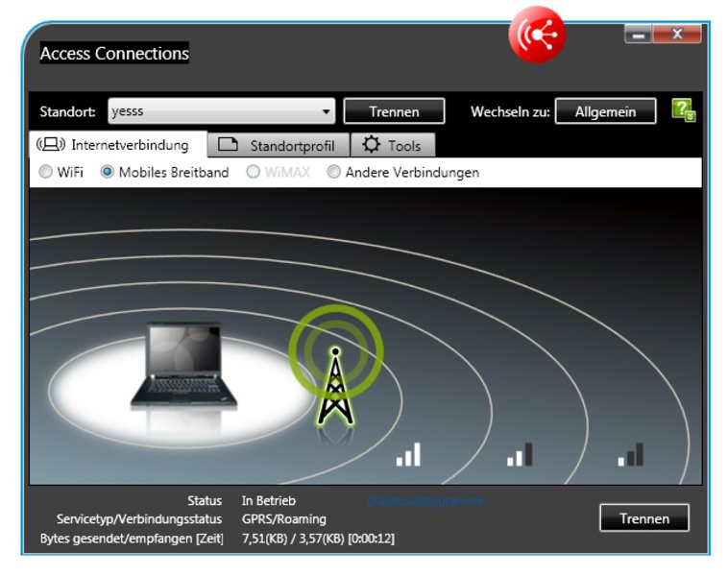Screen dimensions: 728x576
Task: Switch to the Internetverbindung tab
Action: [118, 145]
